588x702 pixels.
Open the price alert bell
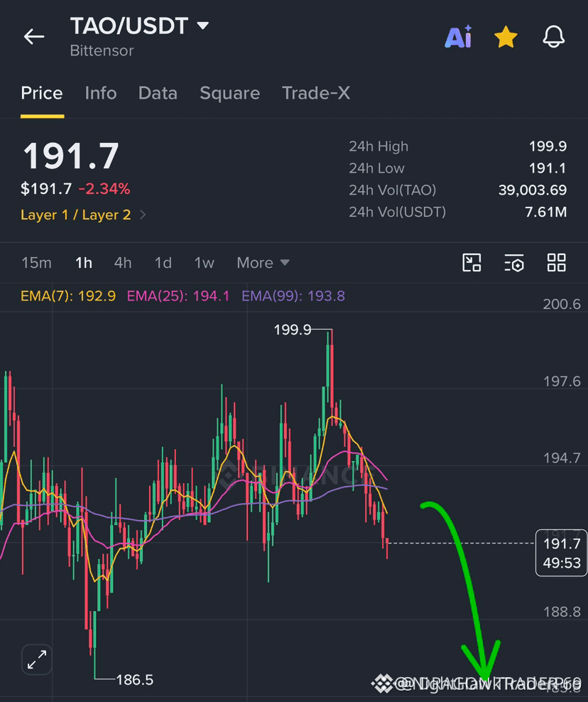pos(553,36)
